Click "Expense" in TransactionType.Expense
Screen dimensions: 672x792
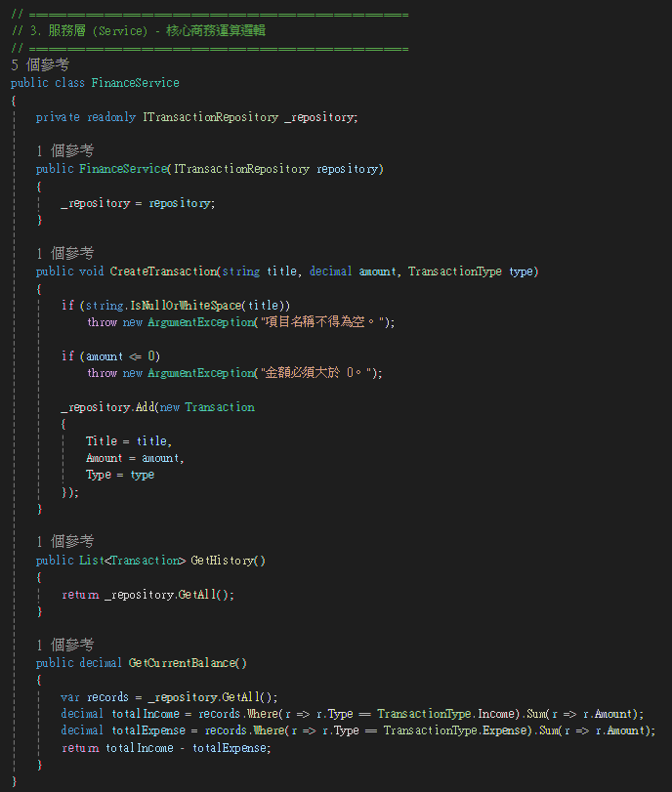[x=505, y=730]
